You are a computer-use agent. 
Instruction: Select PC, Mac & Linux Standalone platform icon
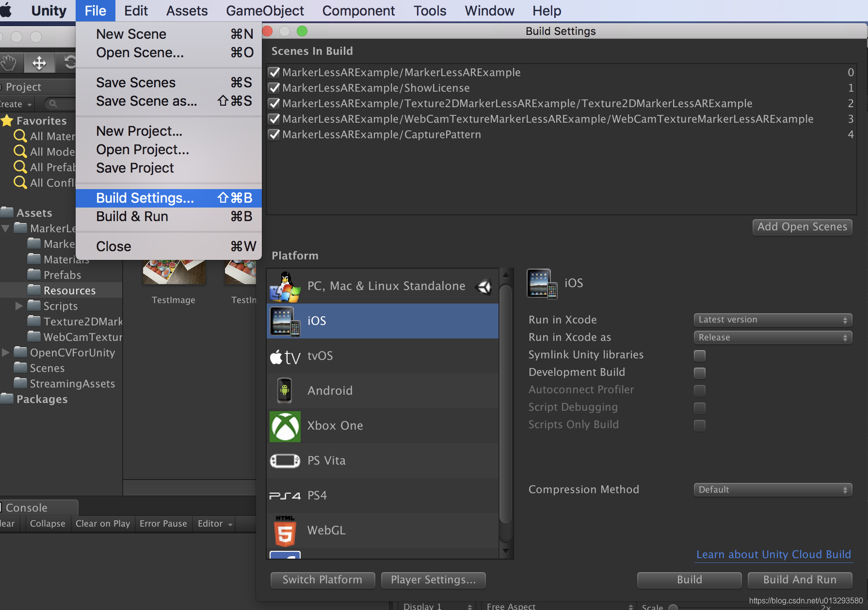point(285,287)
